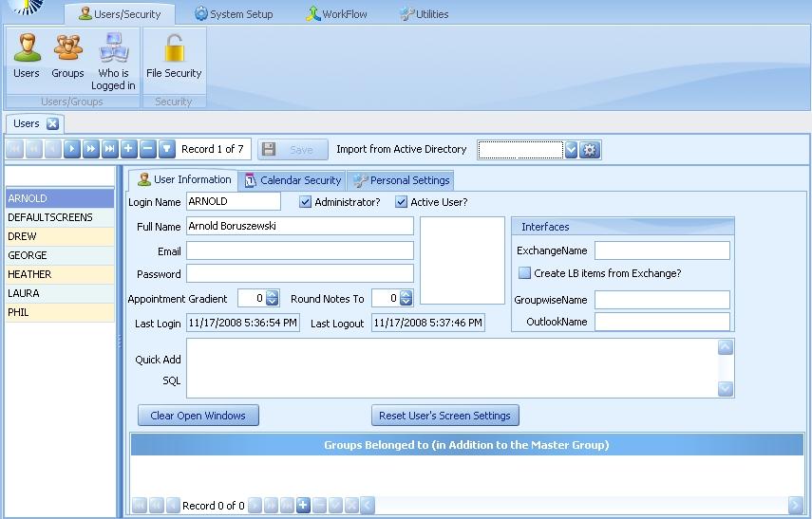The width and height of the screenshot is (812, 519).
Task: Click the Import from Active Directory combo box
Action: coord(519,150)
